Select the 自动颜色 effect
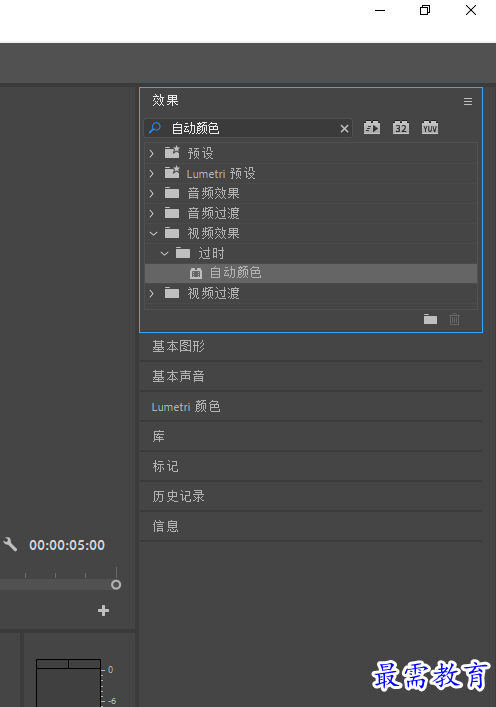The height and width of the screenshot is (707, 496). [311, 273]
